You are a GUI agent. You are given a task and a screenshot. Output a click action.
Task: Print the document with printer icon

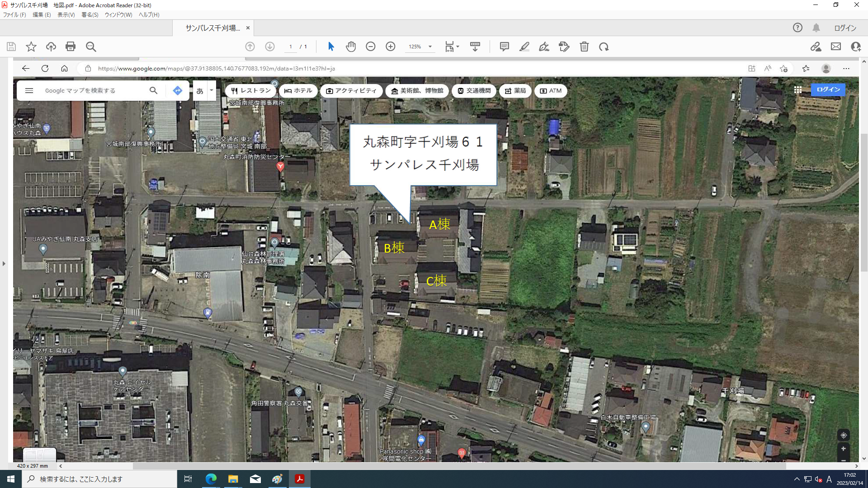pos(71,47)
